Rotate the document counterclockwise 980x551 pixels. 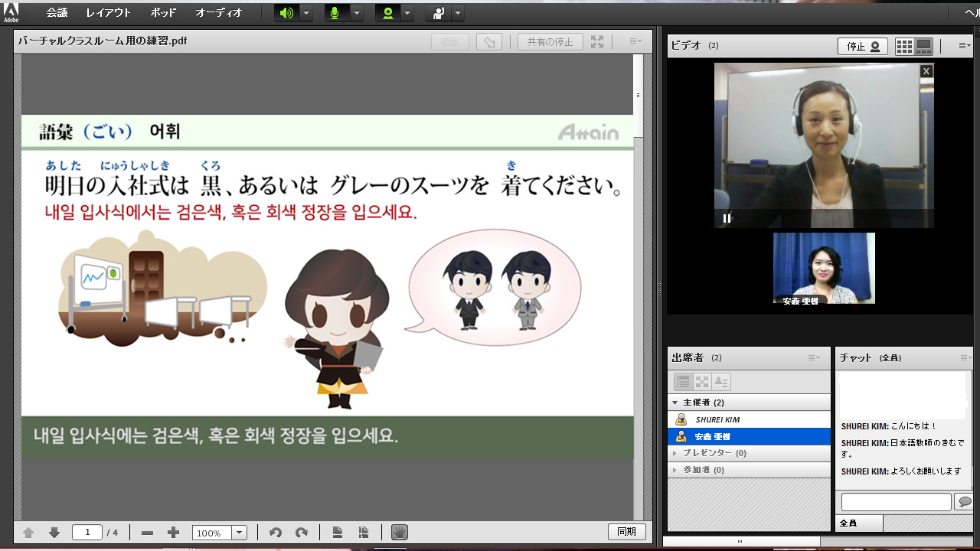coord(276,533)
